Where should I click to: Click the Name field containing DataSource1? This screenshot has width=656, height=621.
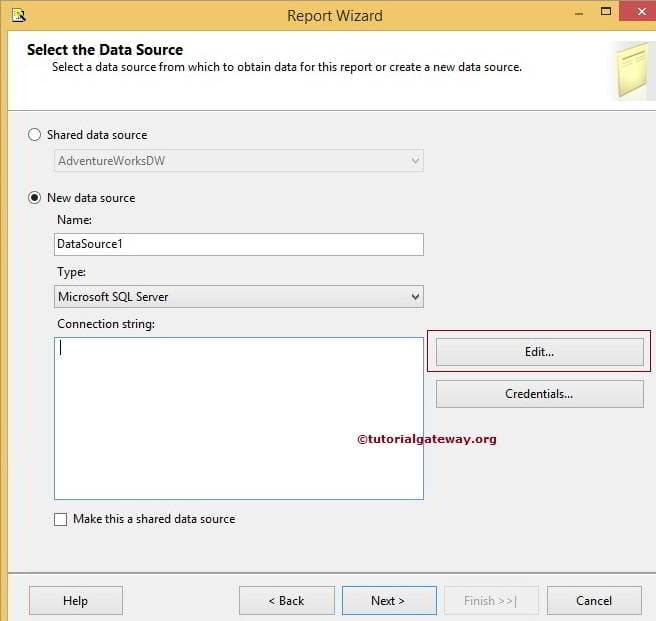238,244
